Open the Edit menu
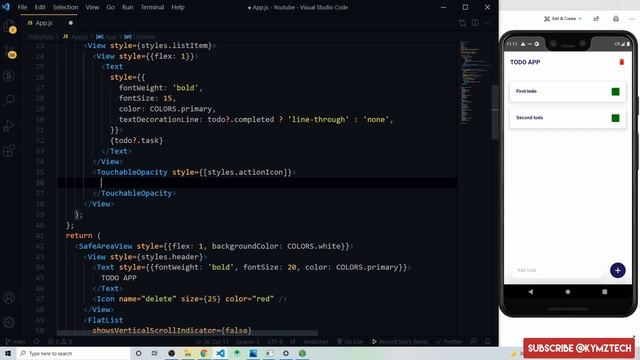The image size is (640, 360). coord(40,7)
